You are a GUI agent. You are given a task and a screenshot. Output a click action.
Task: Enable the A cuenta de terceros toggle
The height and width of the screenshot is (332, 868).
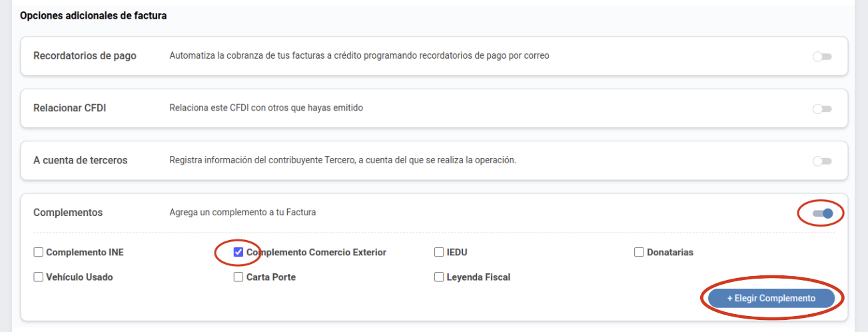click(822, 161)
